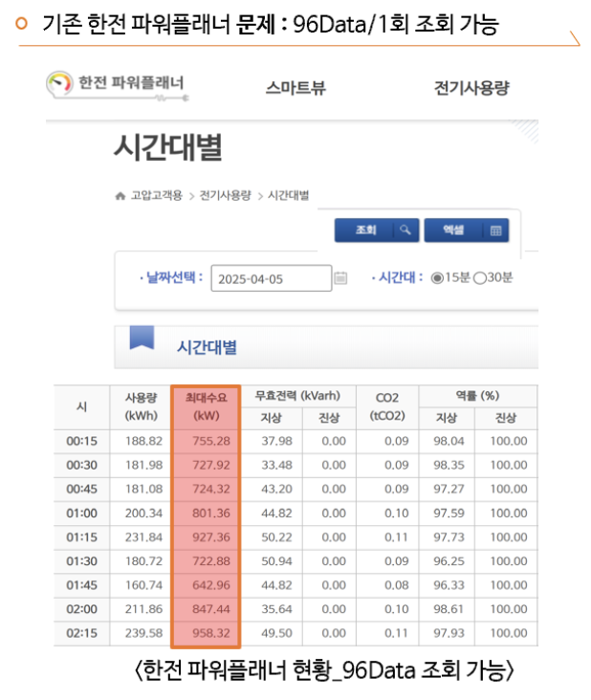
Task: Select the 02:15 time row cell
Action: point(81,633)
